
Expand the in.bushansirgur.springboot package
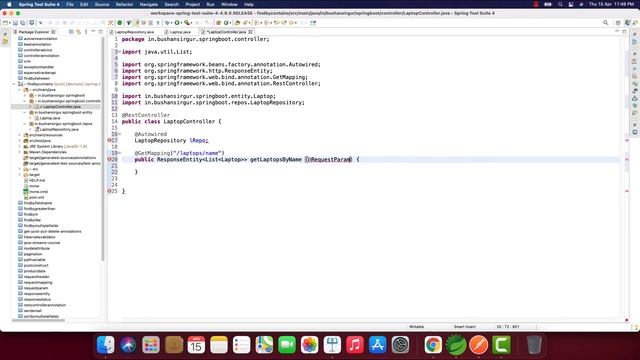tap(25, 96)
